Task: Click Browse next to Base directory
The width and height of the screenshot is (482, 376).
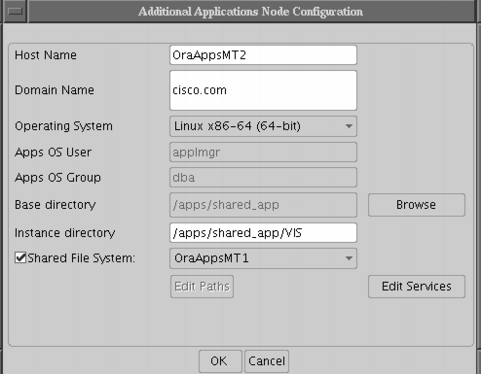Action: tap(416, 205)
